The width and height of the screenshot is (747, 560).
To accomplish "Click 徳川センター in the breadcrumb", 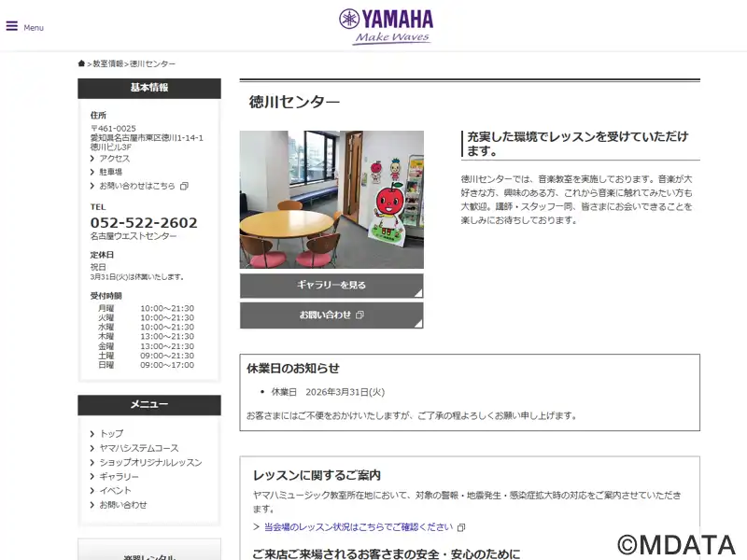I will click(152, 63).
